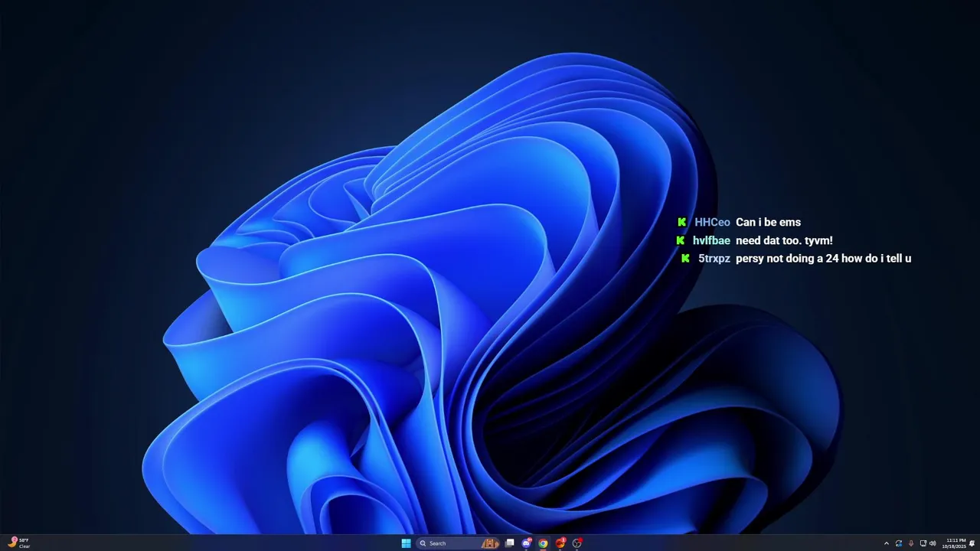
Task: Open the weather widget showing Clear
Action: 18,543
